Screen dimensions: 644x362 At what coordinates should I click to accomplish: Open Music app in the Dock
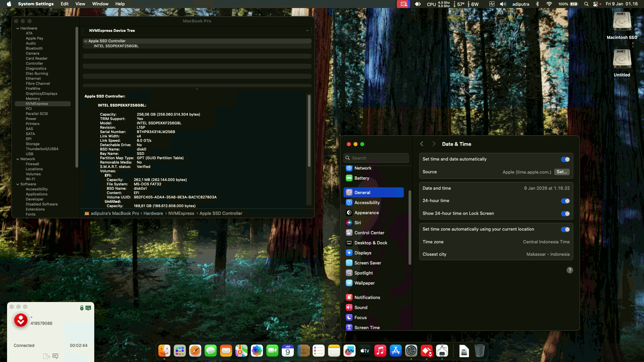click(x=380, y=351)
